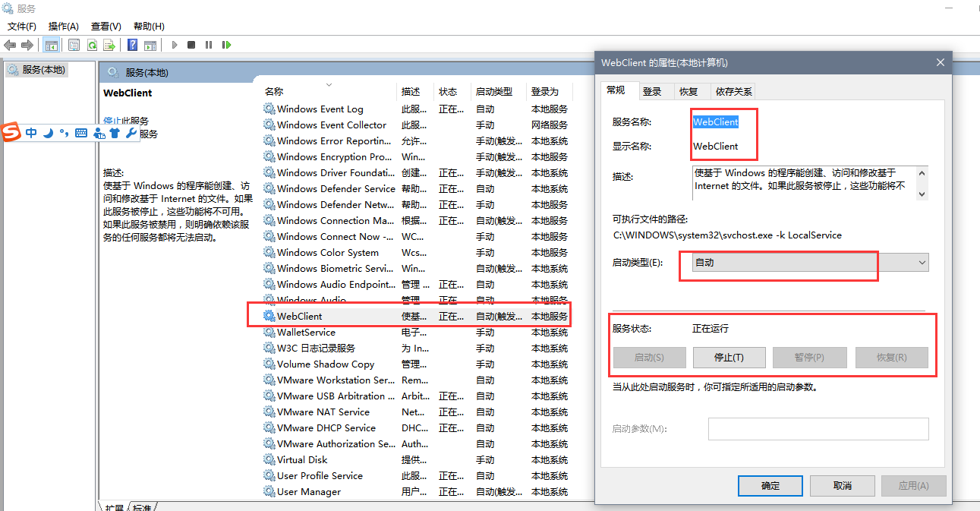Click the Restart Service toolbar icon
The image size is (980, 511).
pyautogui.click(x=228, y=44)
